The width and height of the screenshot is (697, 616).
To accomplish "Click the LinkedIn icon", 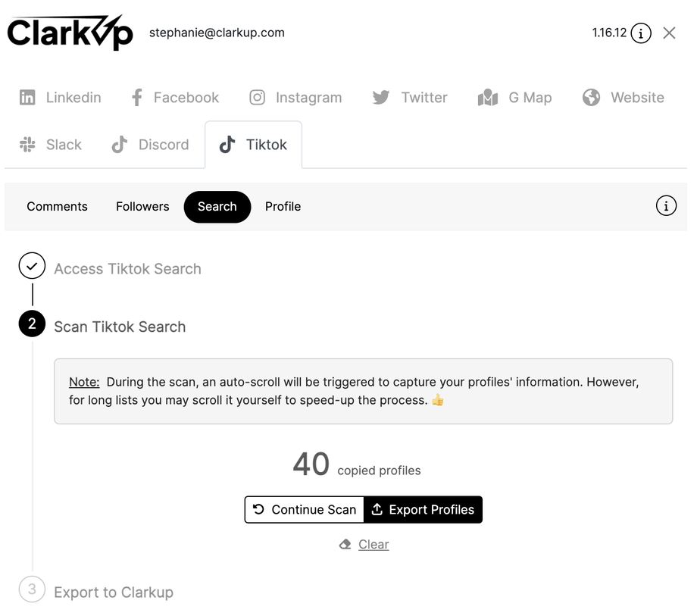I will pyautogui.click(x=27, y=97).
